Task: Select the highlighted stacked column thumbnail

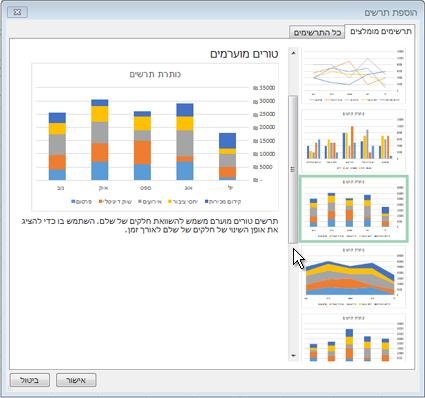Action: pyautogui.click(x=353, y=209)
